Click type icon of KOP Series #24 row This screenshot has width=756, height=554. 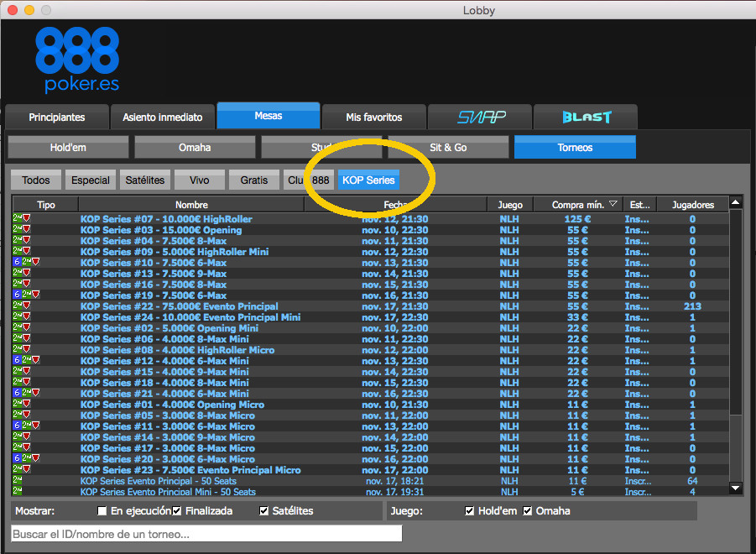tap(22, 316)
